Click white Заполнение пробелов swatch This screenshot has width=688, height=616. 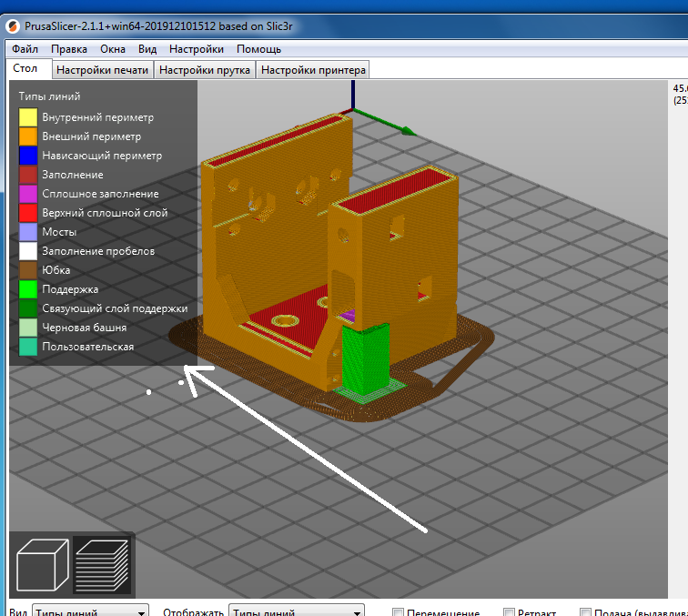tap(28, 251)
